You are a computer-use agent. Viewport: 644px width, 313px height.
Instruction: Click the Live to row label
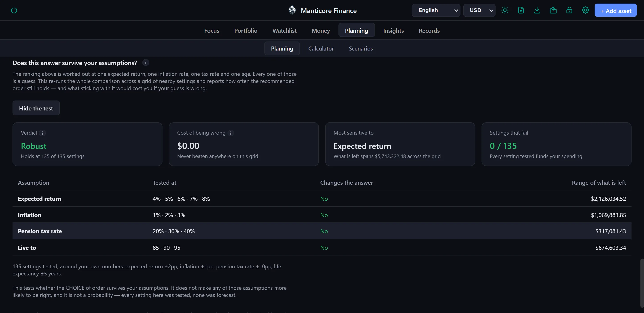(x=27, y=247)
